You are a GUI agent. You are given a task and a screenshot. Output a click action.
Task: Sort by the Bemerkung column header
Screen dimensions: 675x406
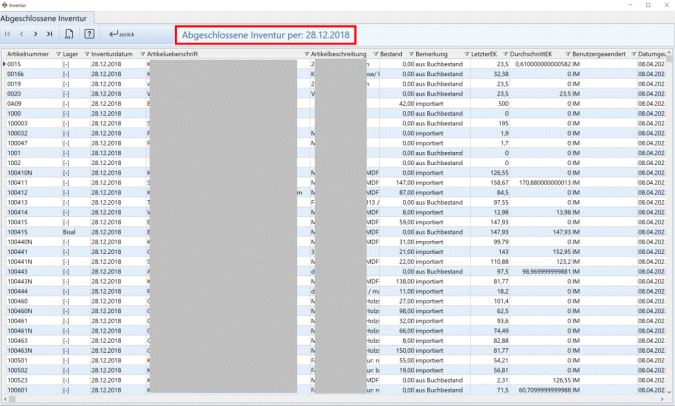coord(431,54)
